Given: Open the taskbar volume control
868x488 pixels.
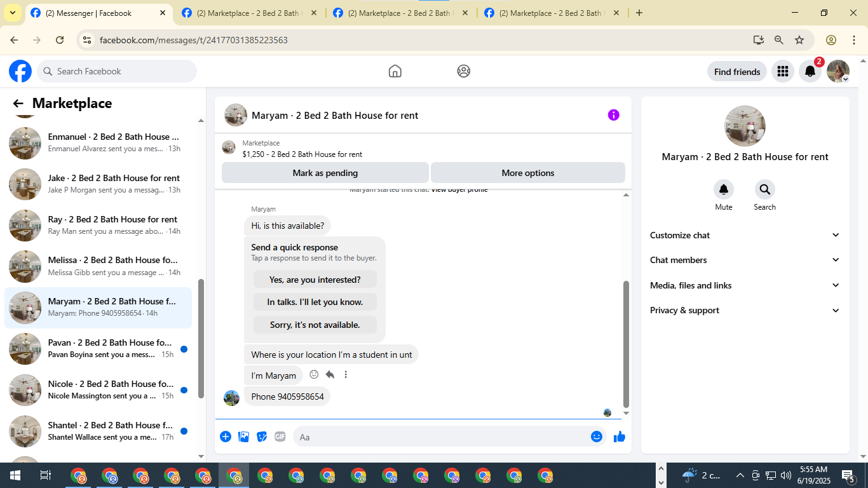Looking at the screenshot, I should pyautogui.click(x=785, y=475).
